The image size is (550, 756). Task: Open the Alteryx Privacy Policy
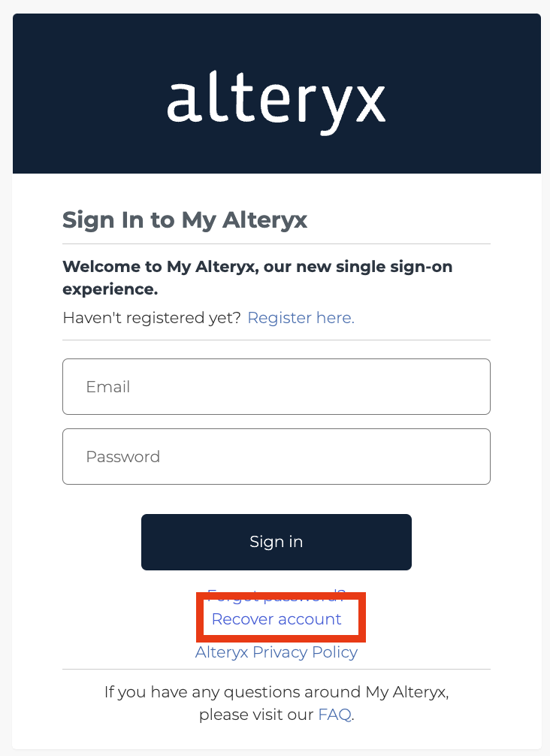277,652
